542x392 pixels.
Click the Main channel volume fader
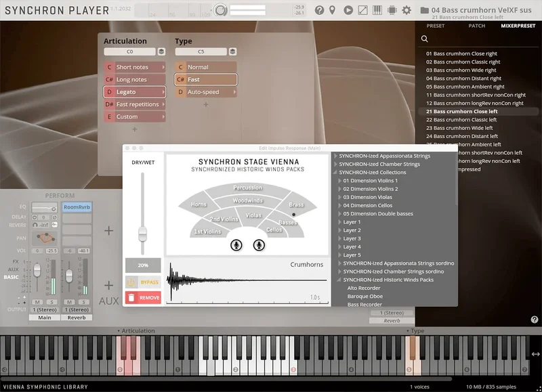[x=37, y=269]
